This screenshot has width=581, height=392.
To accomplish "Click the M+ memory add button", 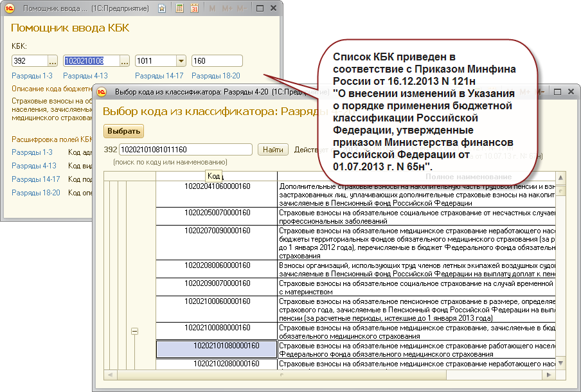I will (226, 9).
